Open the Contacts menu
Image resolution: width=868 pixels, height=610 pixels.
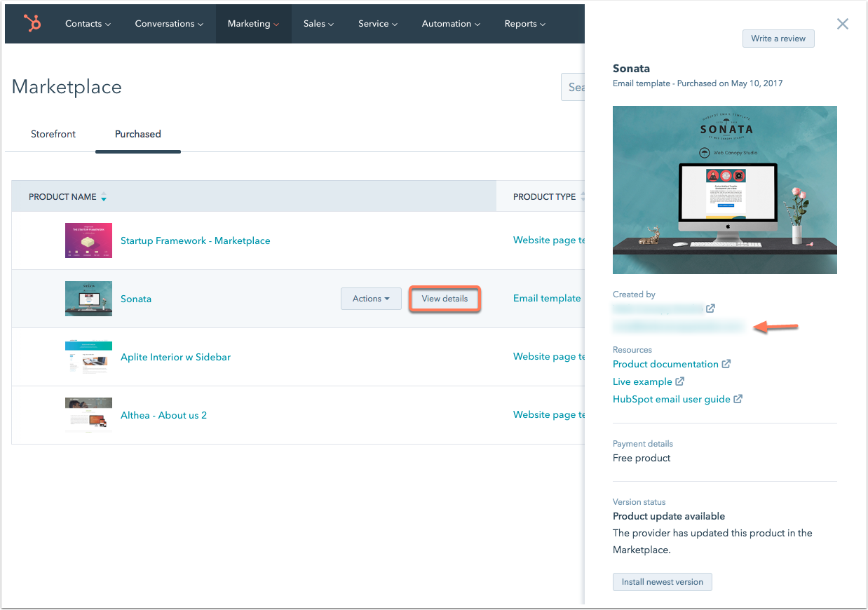(88, 24)
